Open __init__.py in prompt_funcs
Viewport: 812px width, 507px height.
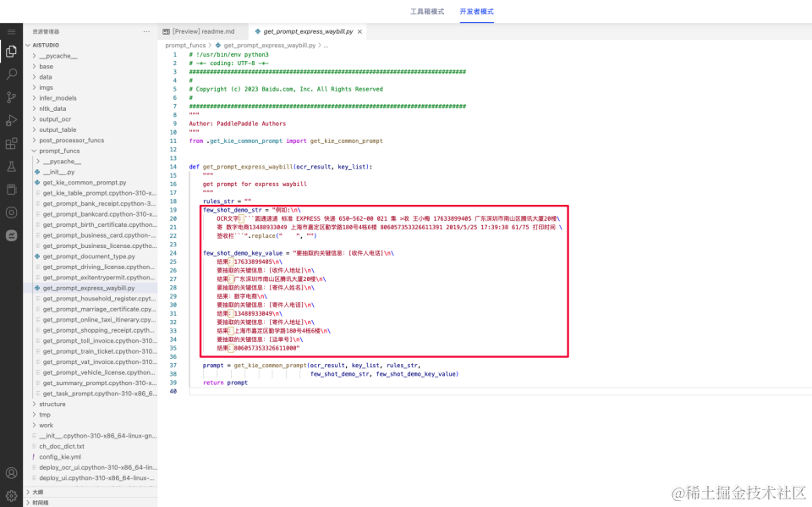click(58, 172)
